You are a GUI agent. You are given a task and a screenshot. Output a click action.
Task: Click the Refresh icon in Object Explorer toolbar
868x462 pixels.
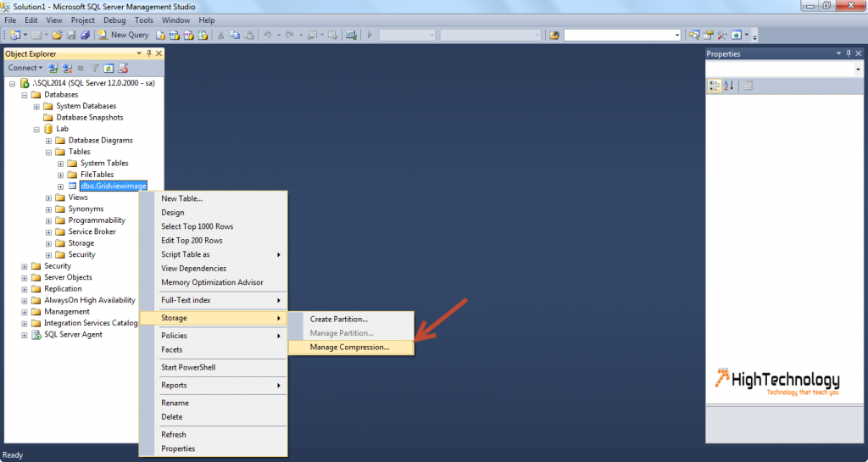pyautogui.click(x=108, y=68)
